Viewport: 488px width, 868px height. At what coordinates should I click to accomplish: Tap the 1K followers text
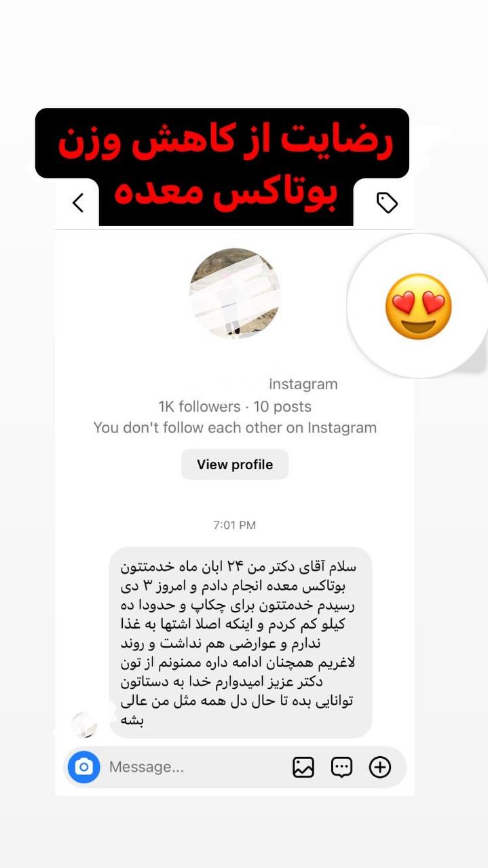(x=200, y=407)
